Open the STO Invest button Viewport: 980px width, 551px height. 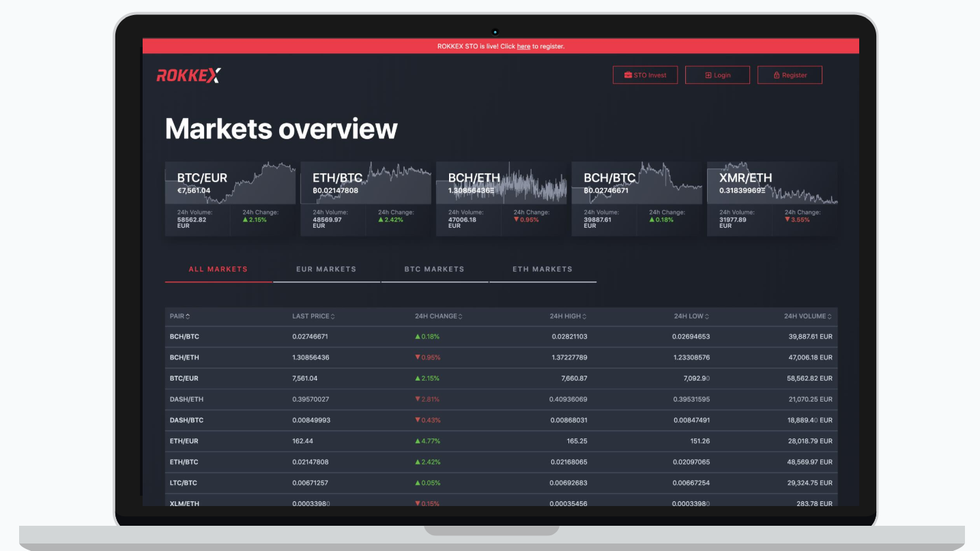pos(645,75)
